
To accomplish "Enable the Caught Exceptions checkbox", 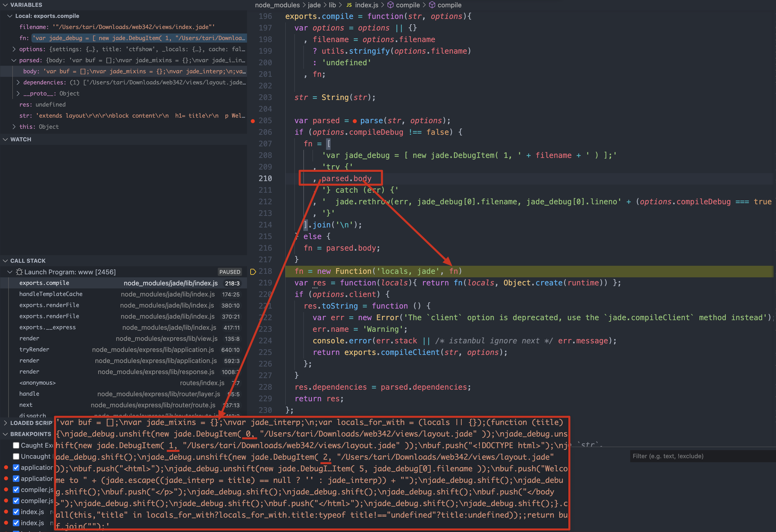I will point(16,446).
